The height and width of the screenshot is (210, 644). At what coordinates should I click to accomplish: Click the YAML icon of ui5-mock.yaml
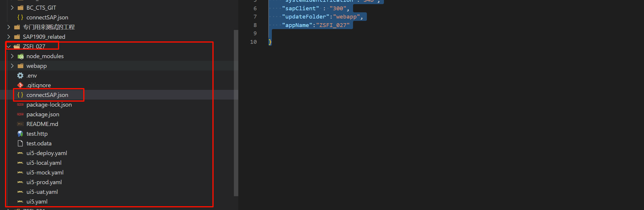point(20,172)
